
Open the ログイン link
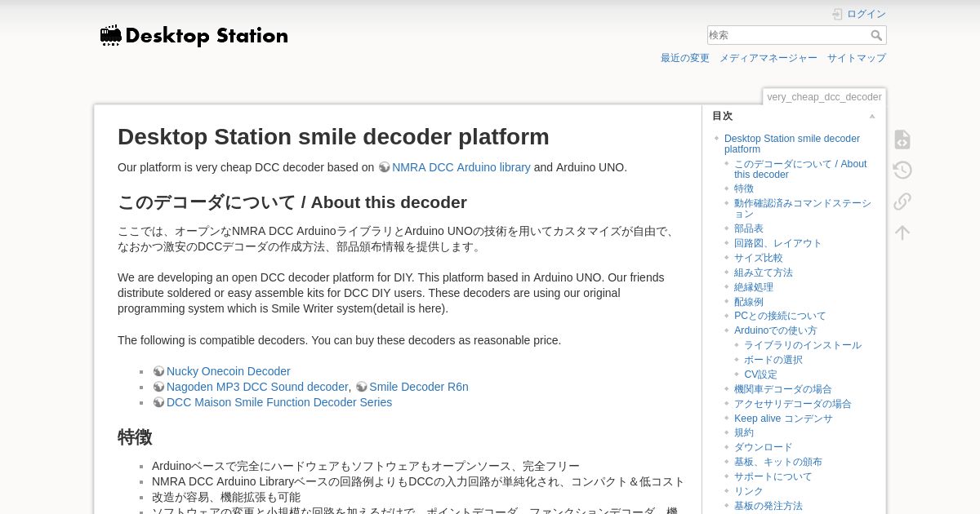(866, 14)
